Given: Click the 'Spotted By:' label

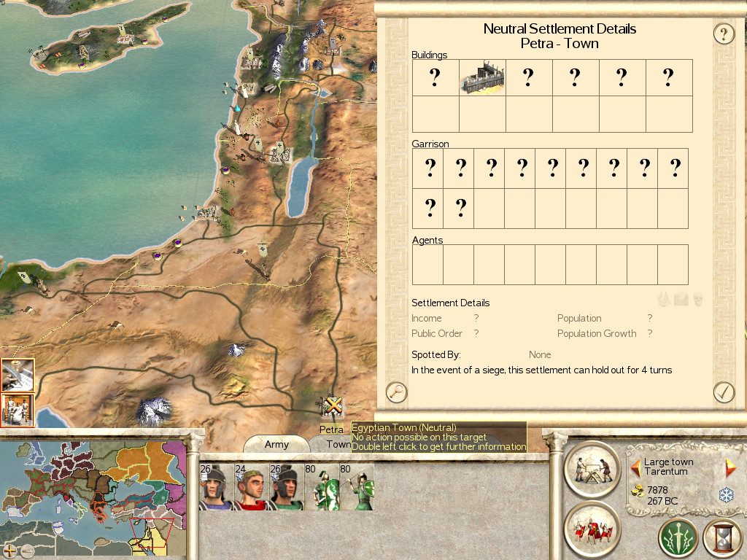Looking at the screenshot, I should [x=436, y=355].
